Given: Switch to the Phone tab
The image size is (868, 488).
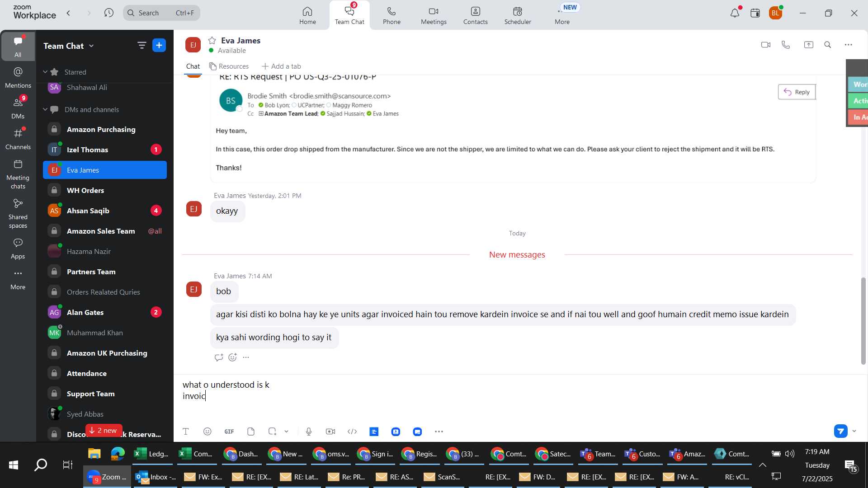Looking at the screenshot, I should (392, 15).
